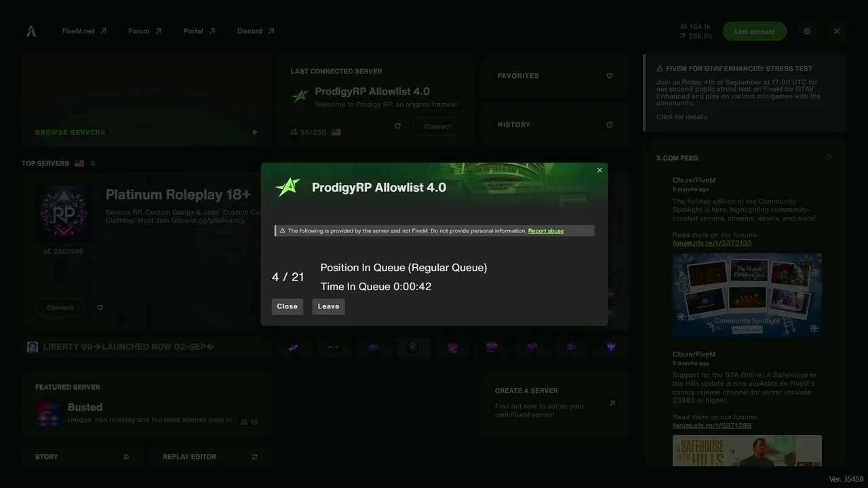Click the History clock icon
Screen dimensions: 868x488
point(610,125)
